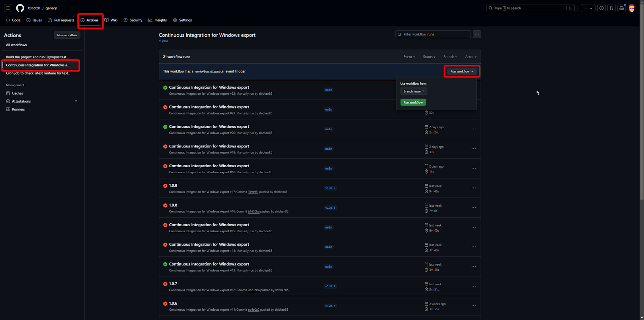644x320 pixels.
Task: Switch to the Wiki tab
Action: (x=111, y=20)
